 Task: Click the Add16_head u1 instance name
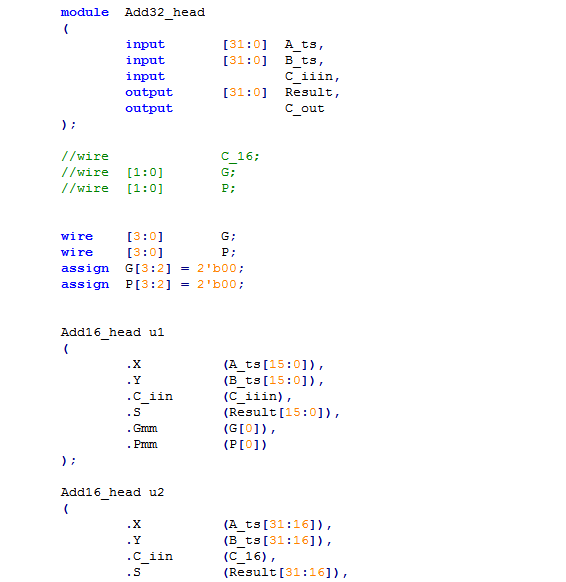112,333
